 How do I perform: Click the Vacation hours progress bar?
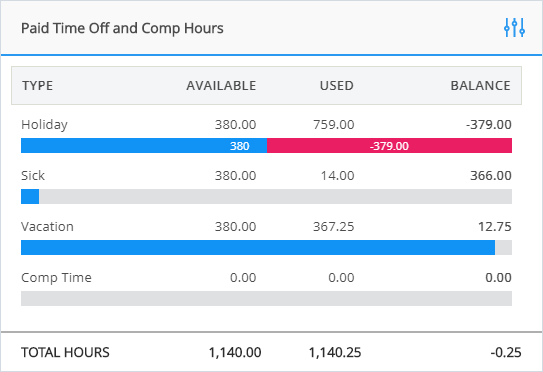tap(266, 247)
